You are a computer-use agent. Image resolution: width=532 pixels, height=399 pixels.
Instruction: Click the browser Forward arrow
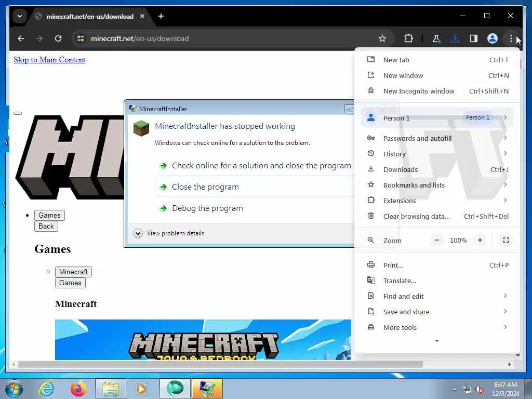point(39,38)
